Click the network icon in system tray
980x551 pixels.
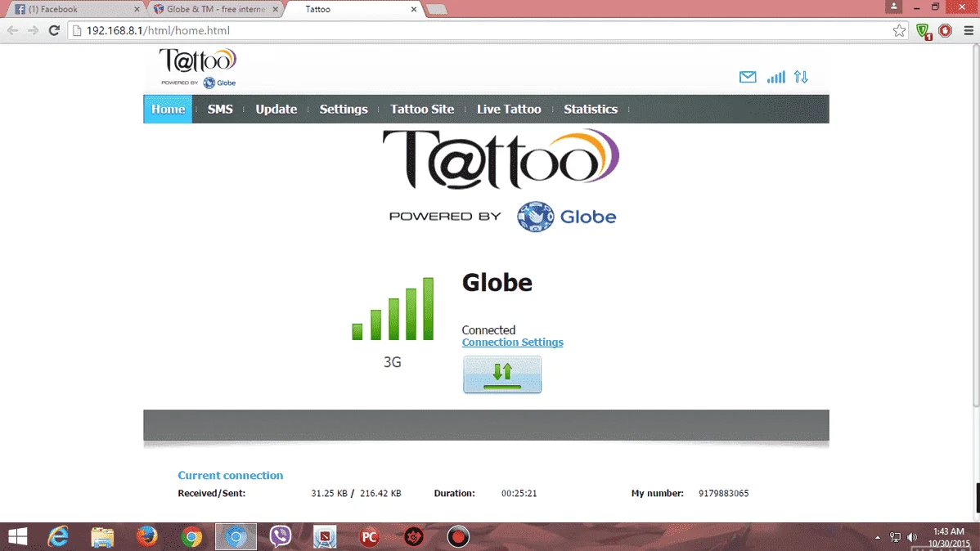895,537
